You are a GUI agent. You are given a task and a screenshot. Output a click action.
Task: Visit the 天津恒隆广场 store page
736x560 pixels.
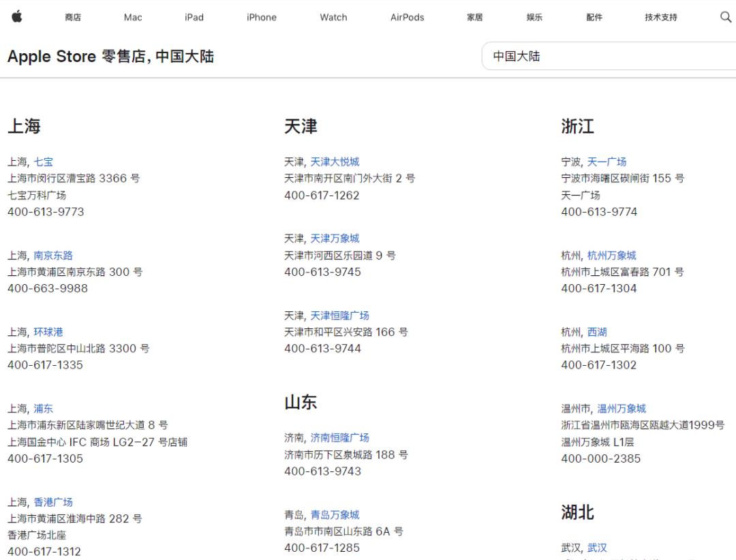tap(339, 315)
